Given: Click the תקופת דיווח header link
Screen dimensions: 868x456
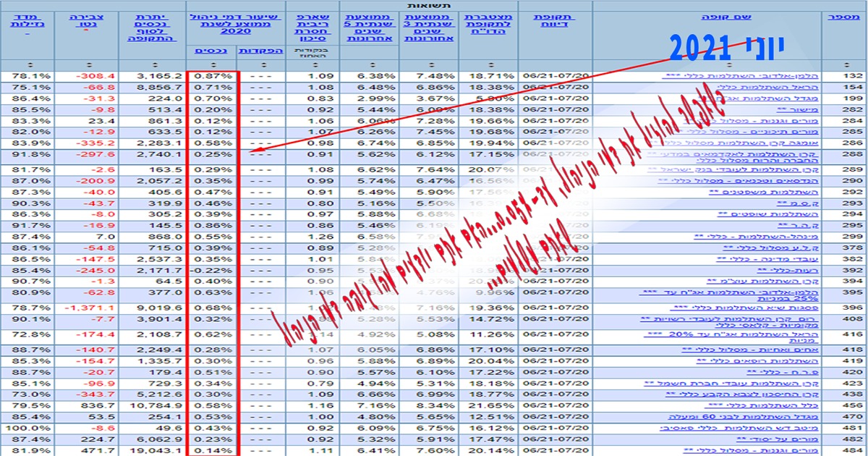Looking at the screenshot, I should (x=555, y=20).
